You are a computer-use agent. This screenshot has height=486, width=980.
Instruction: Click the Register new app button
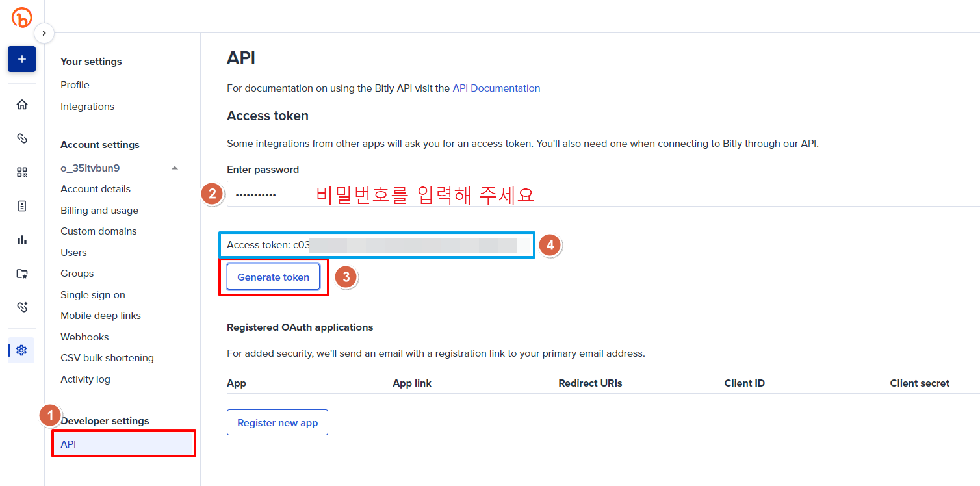click(x=277, y=423)
